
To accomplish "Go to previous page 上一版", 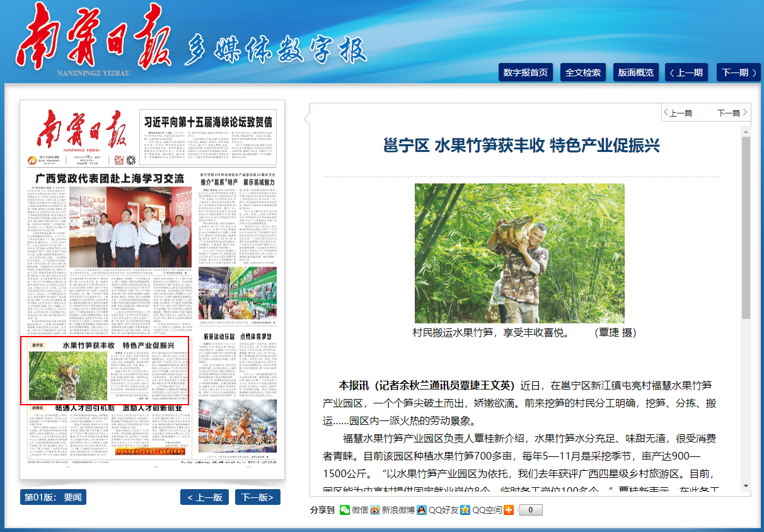I will [x=204, y=497].
